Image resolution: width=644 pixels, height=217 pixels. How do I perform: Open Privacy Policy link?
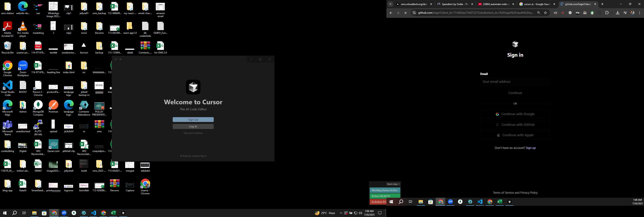click(x=529, y=193)
